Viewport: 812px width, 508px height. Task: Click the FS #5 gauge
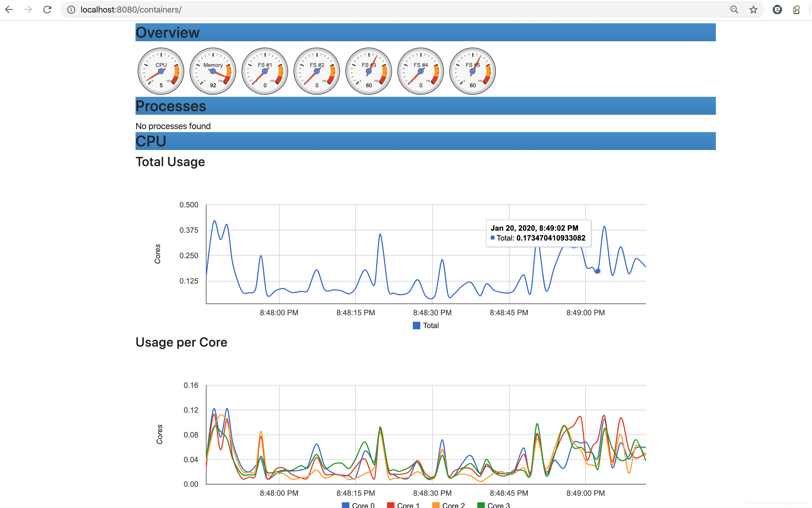click(x=473, y=71)
